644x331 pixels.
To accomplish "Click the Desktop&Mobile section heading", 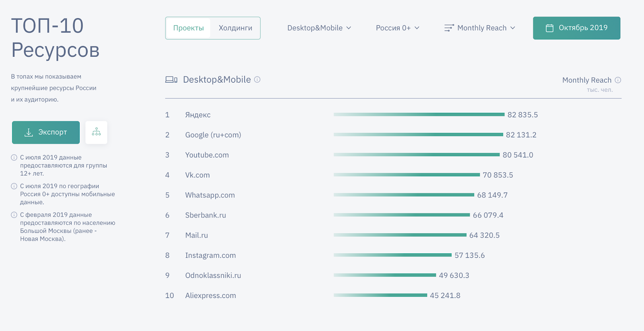I will [x=217, y=80].
